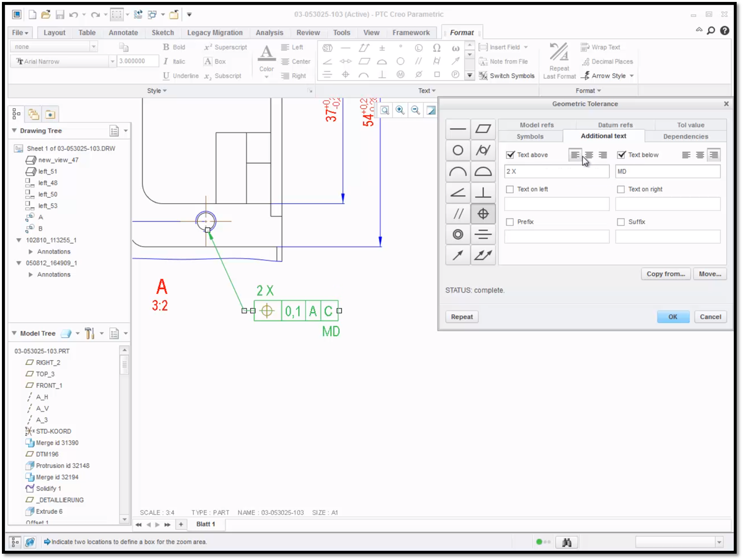
Task: Click the Copy from... button
Action: [x=666, y=274]
